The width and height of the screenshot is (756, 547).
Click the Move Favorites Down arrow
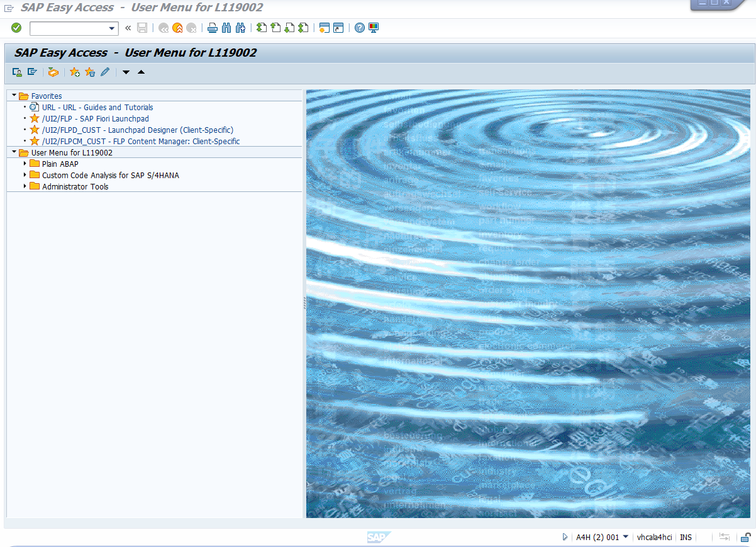126,72
